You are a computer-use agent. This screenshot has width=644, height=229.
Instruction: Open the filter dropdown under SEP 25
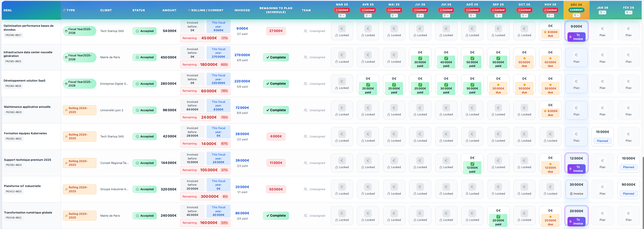[498, 16]
